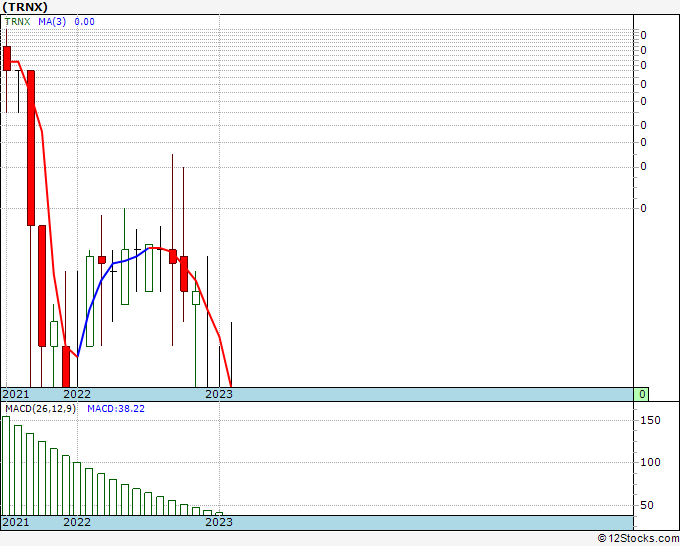680x546 pixels.
Task: Click the MA(3) indicator label
Action: pos(52,21)
